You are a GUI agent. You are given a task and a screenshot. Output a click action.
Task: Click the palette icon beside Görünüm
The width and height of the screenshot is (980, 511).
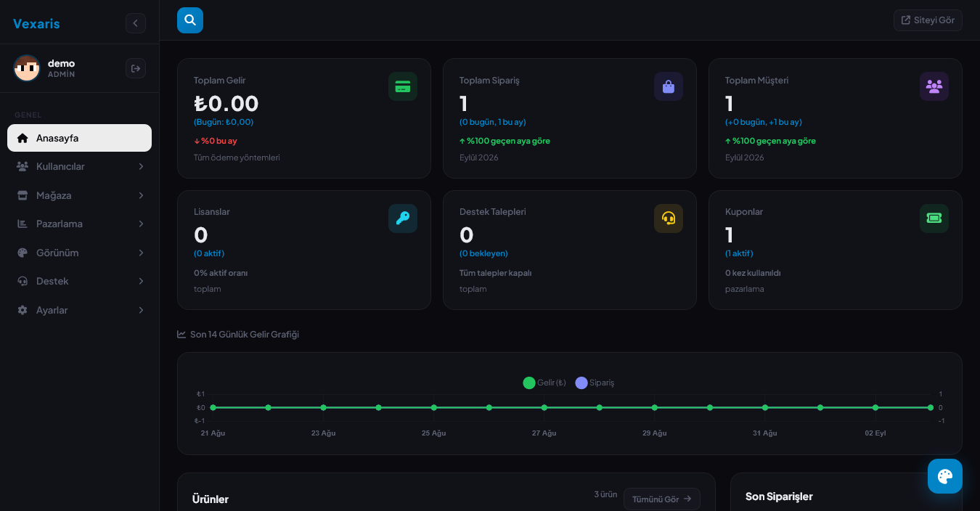pyautogui.click(x=23, y=253)
